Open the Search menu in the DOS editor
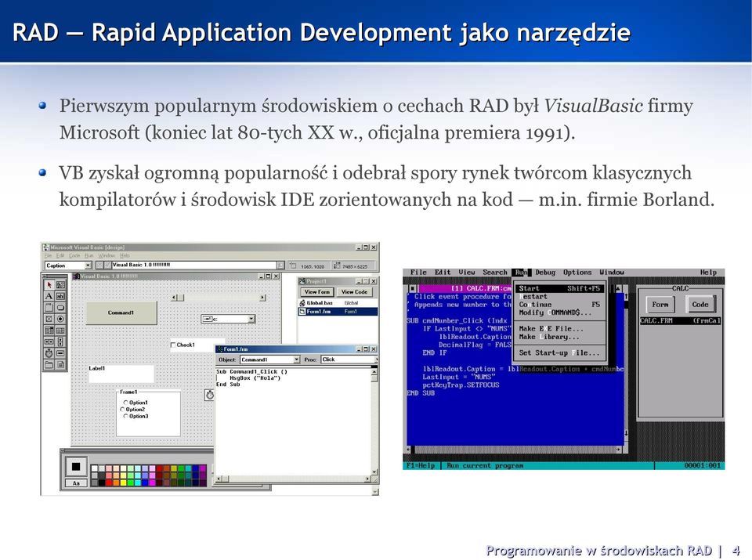This screenshot has width=752, height=560. coord(495,273)
